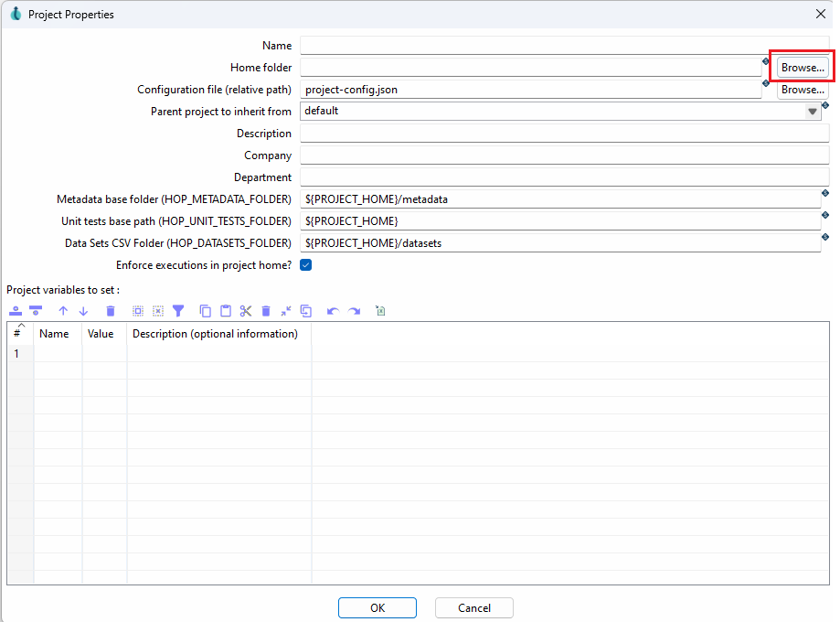Click variable diamond next to Configuration file
This screenshot has width=840, height=622.
tap(766, 83)
